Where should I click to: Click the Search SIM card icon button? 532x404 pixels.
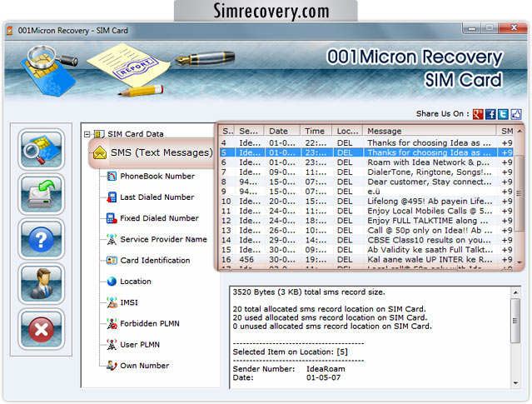(42, 149)
